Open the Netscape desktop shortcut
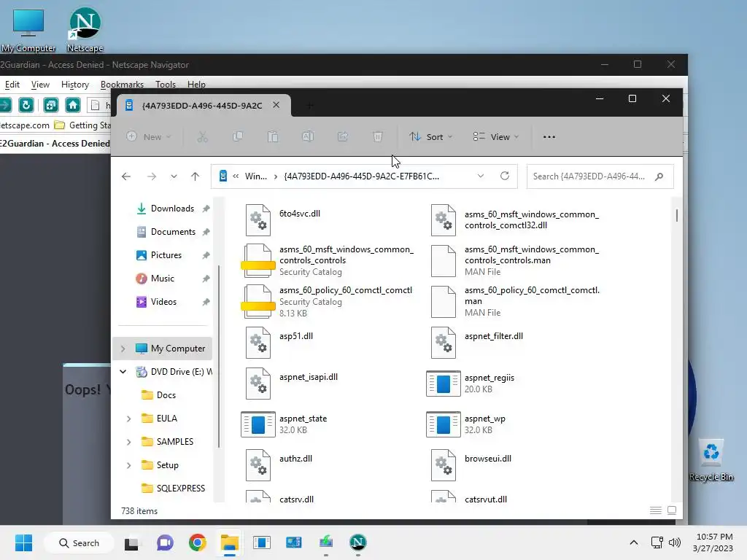This screenshot has height=560, width=747. click(x=85, y=29)
